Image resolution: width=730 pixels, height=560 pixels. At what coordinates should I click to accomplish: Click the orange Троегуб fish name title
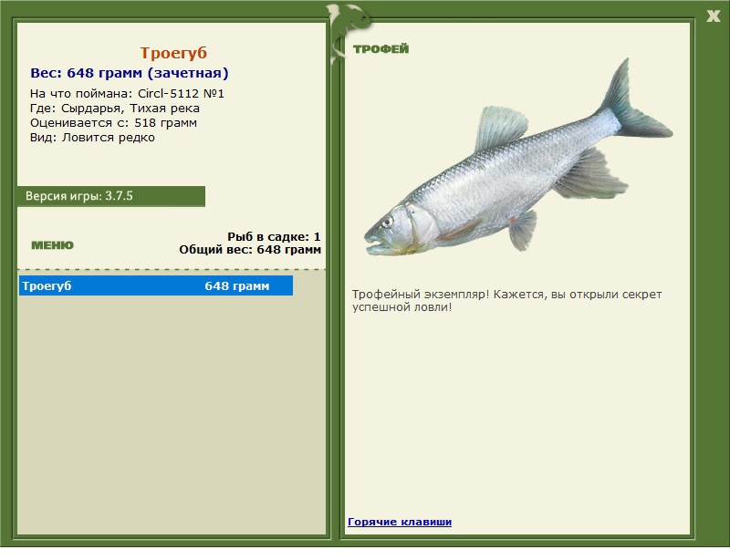(173, 53)
